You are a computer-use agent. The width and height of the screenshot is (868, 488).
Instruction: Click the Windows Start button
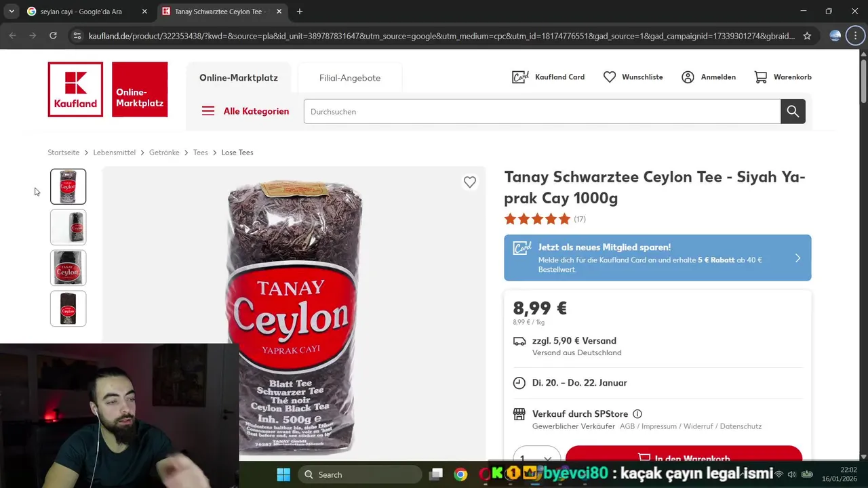283,474
